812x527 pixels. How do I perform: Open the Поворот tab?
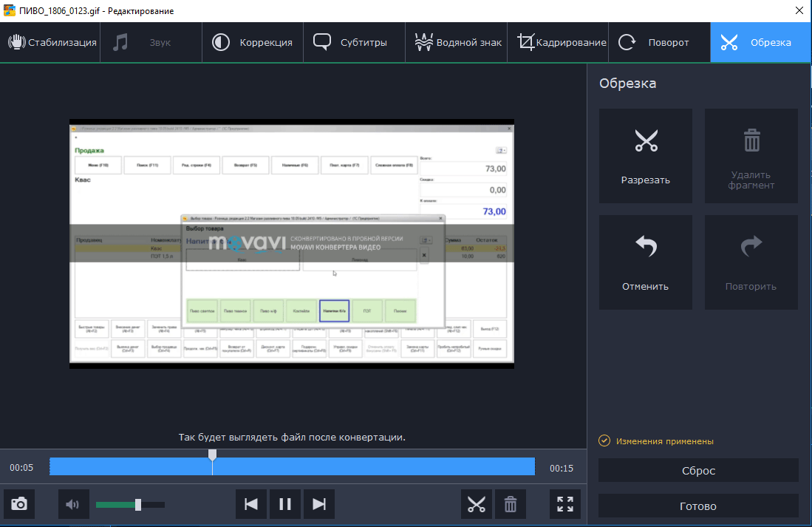click(659, 42)
